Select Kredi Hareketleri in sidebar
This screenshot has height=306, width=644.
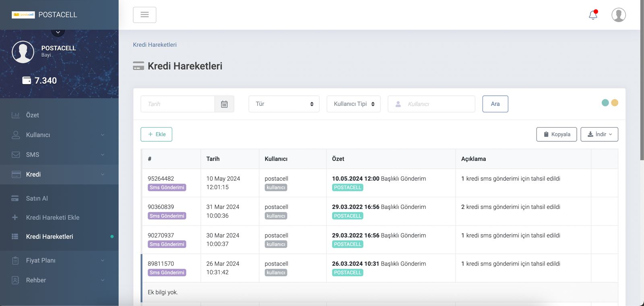[x=59, y=236]
